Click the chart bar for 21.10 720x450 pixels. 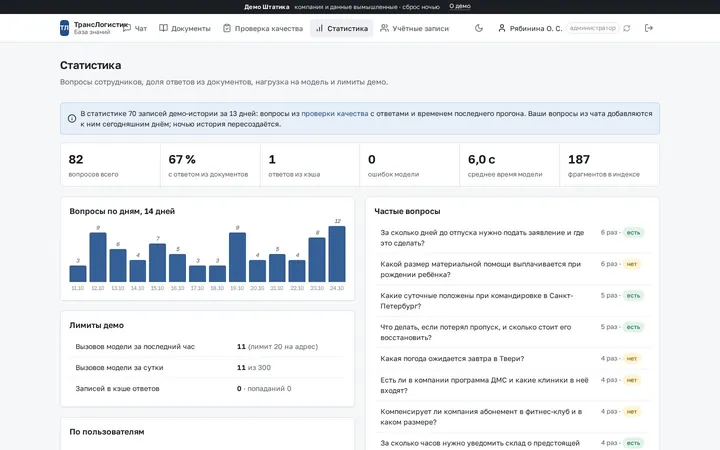tap(277, 268)
